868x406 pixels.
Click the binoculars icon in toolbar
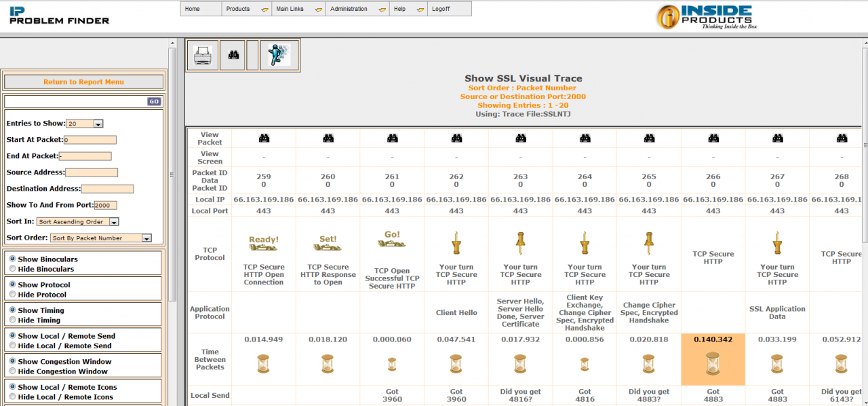(232, 56)
